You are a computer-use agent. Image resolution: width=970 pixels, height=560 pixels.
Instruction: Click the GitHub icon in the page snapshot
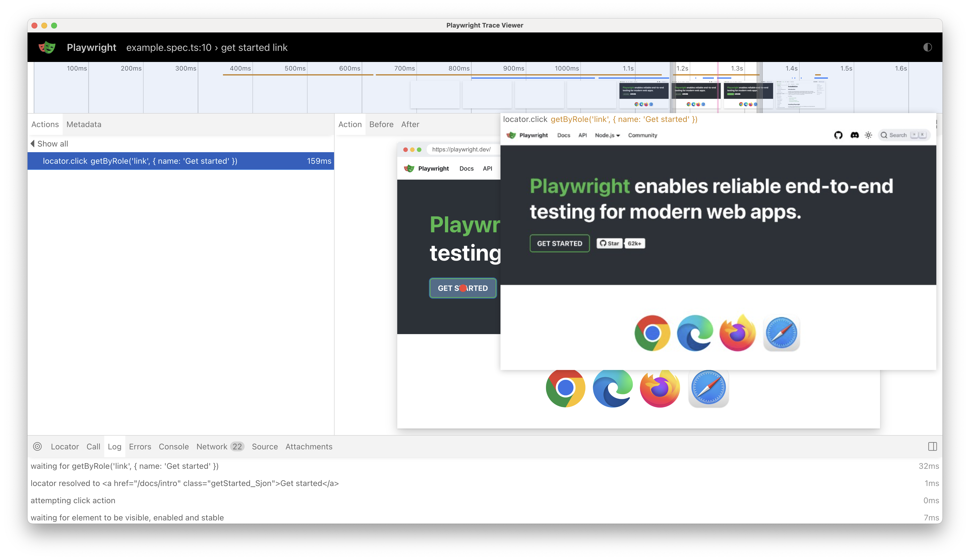[839, 135]
